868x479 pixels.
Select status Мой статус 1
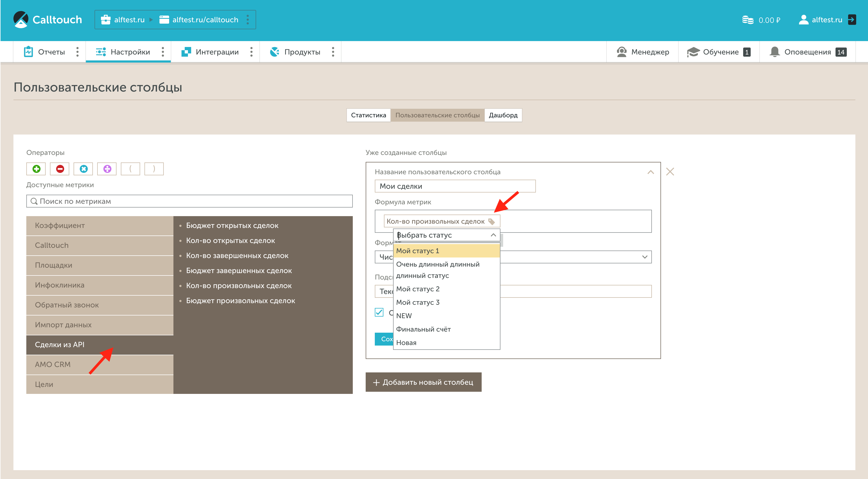click(446, 251)
